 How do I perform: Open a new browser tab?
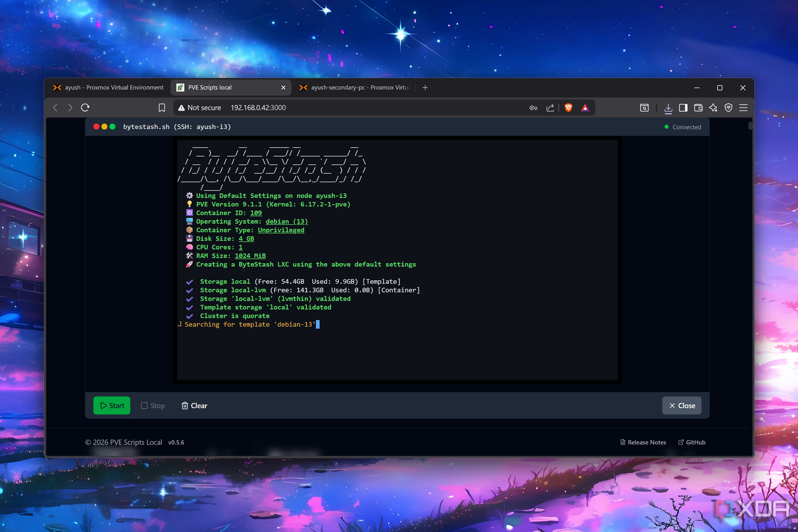tap(425, 88)
